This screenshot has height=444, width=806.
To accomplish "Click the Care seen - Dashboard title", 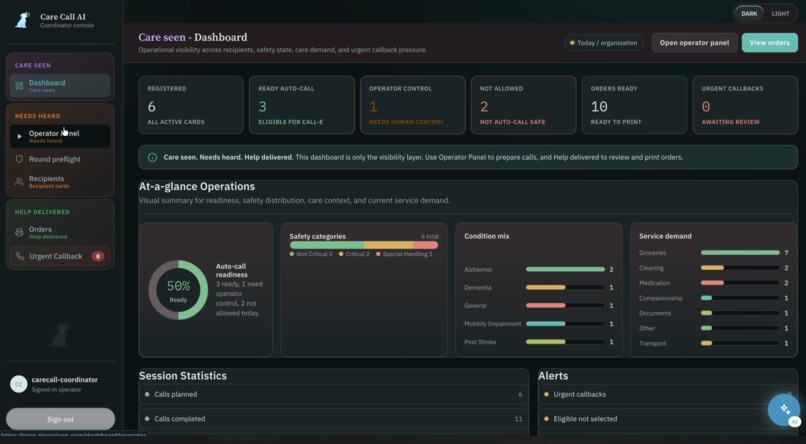I will coord(193,38).
